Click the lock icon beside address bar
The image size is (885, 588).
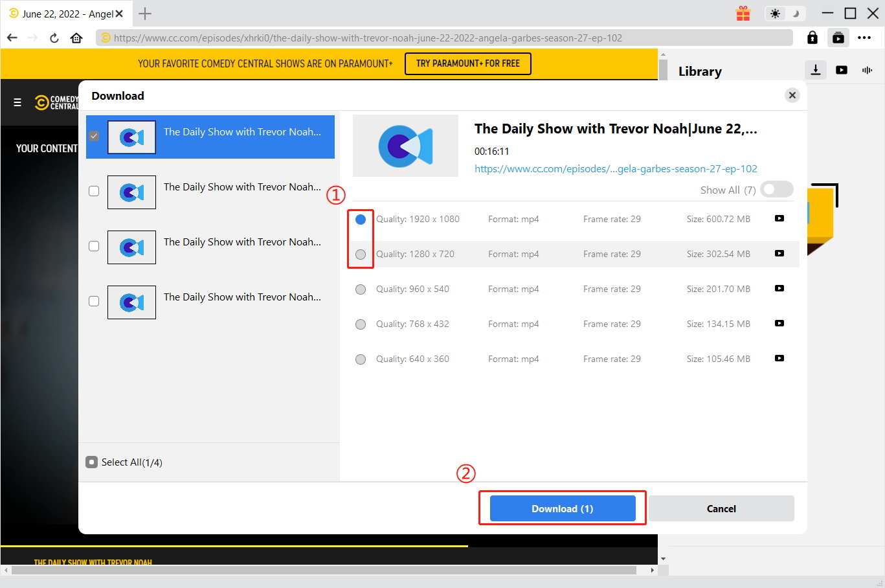812,38
